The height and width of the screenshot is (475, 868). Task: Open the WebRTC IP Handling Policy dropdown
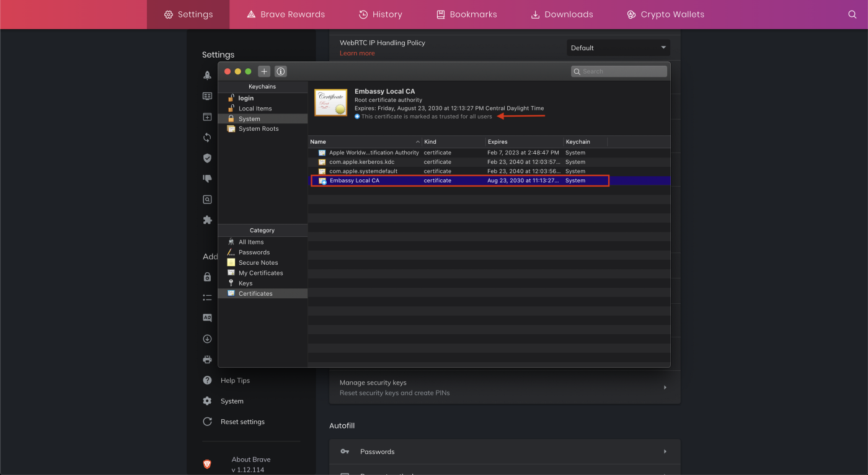click(618, 48)
